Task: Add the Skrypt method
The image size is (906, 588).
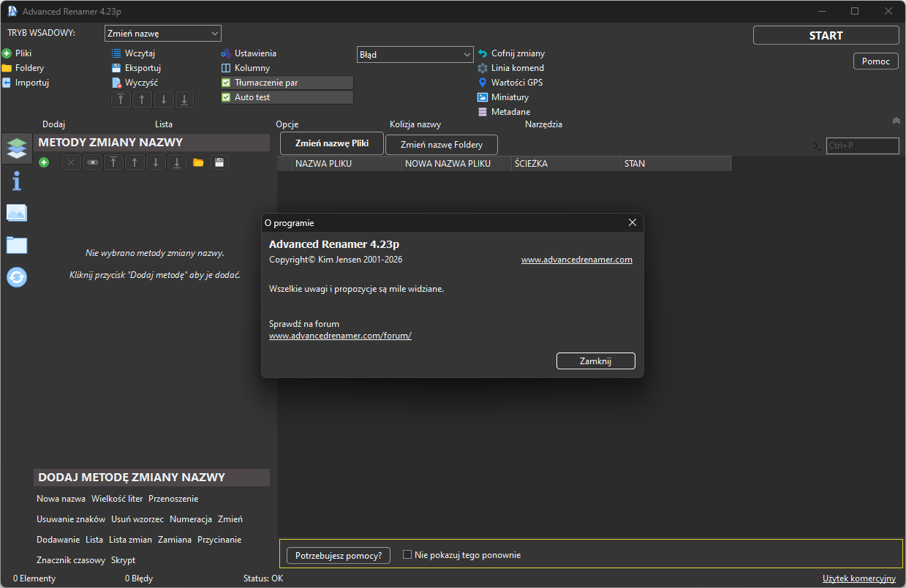Action: click(123, 560)
